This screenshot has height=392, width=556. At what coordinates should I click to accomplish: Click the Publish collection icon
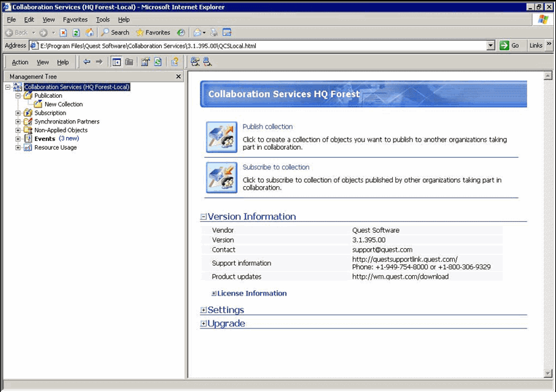click(x=221, y=137)
